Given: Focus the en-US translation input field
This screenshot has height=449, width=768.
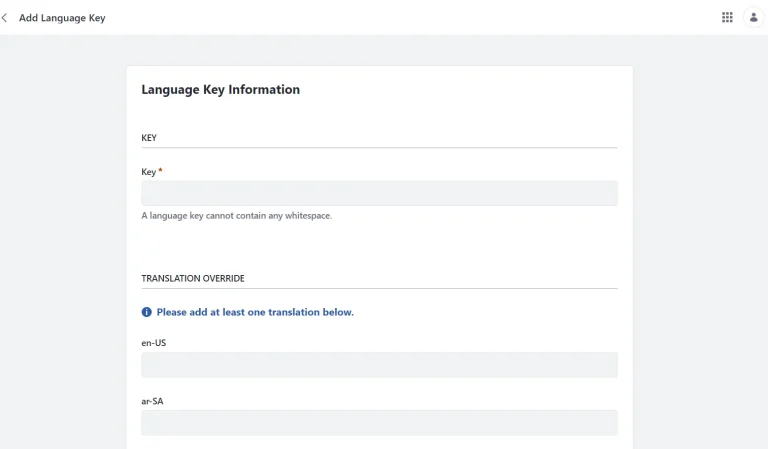Looking at the screenshot, I should click(x=379, y=365).
